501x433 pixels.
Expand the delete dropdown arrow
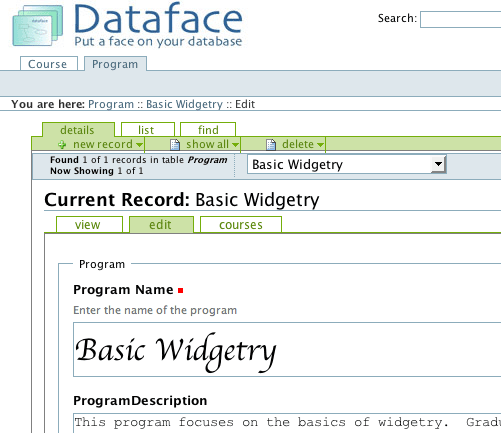click(x=320, y=145)
